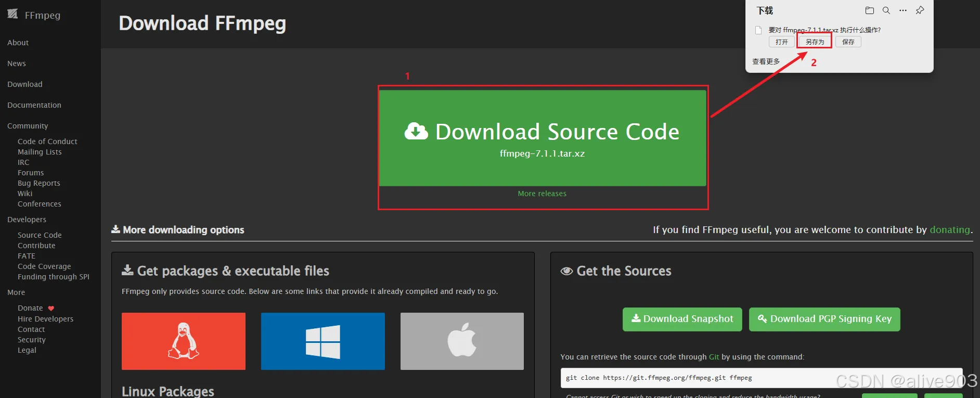
Task: Open Legal sidebar link
Action: pyautogui.click(x=27, y=350)
